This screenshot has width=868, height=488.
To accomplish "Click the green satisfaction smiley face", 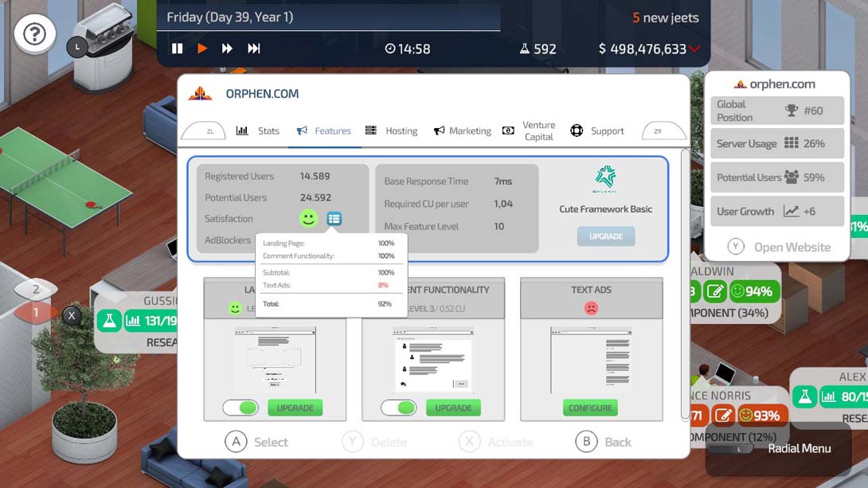I will tap(308, 218).
